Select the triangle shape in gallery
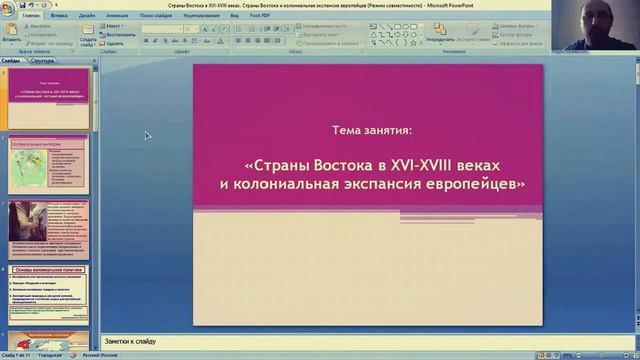640x360 pixels. point(373,35)
